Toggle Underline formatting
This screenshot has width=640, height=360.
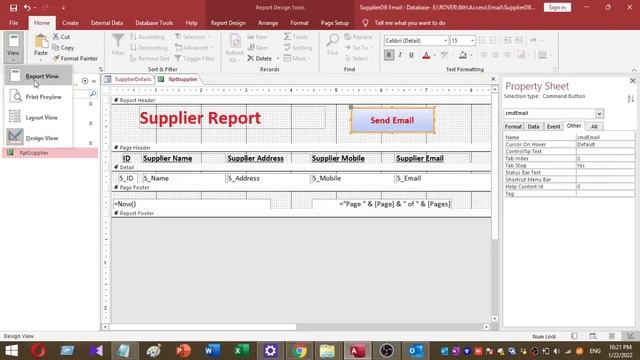(411, 55)
